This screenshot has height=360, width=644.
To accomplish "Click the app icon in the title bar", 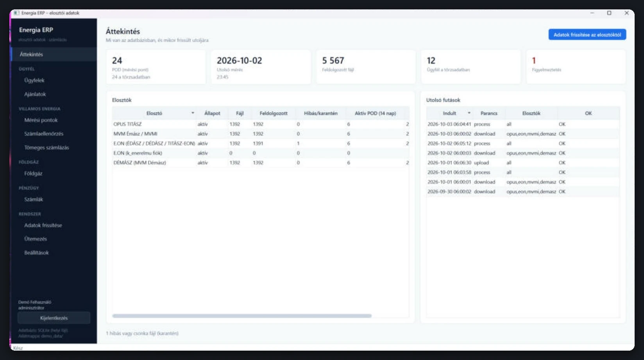I will tap(16, 13).
